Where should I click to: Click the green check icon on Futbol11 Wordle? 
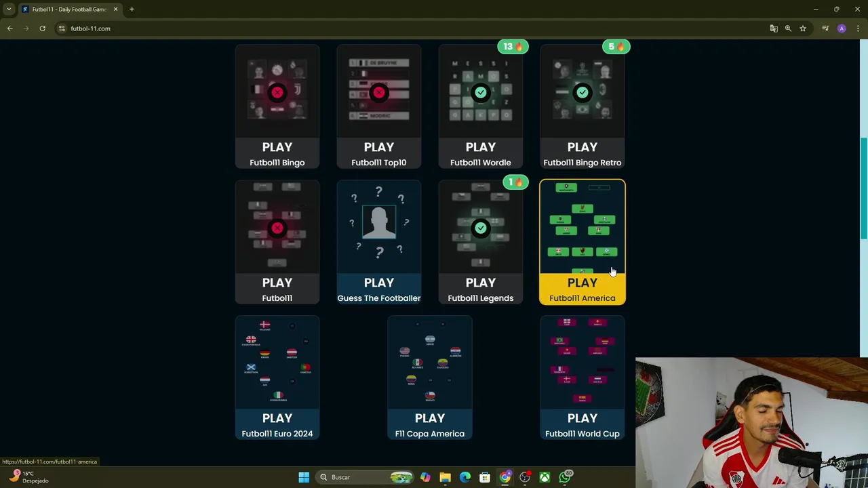pos(481,92)
